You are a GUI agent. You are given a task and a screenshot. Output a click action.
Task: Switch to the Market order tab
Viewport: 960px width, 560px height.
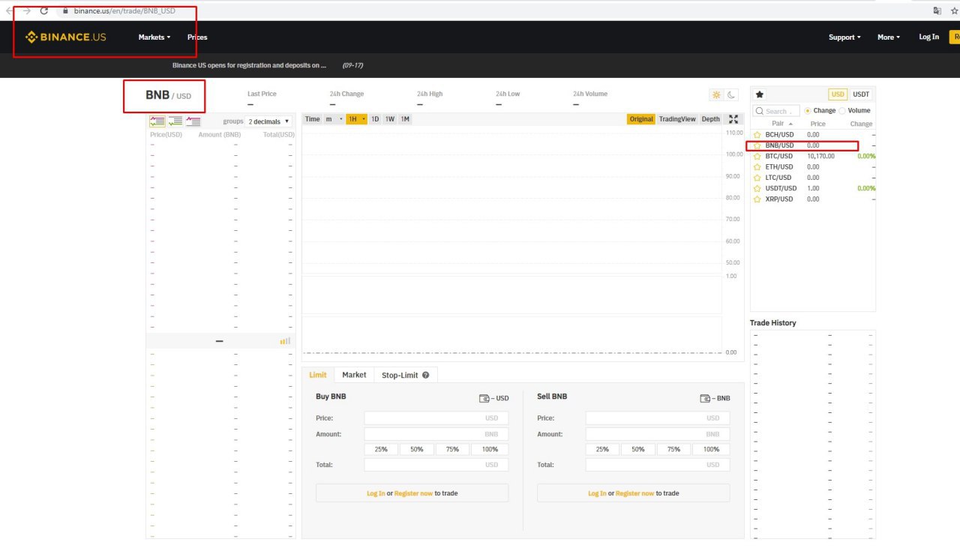354,375
